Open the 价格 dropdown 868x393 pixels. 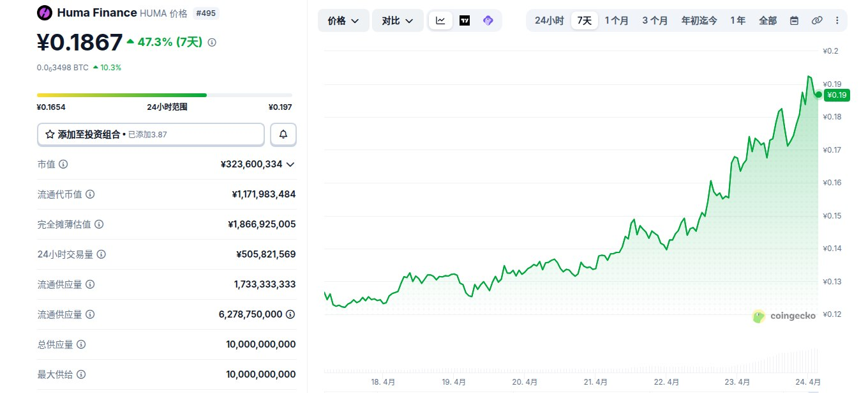click(x=343, y=20)
